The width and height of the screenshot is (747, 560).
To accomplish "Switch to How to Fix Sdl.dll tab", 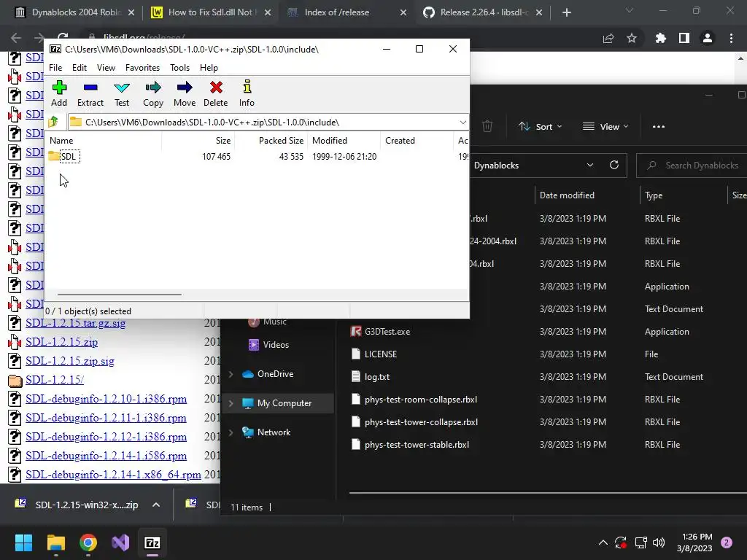I will pos(212,12).
